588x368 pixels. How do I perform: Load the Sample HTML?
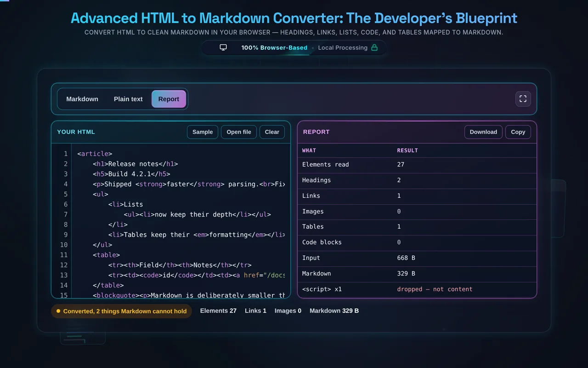[203, 132]
